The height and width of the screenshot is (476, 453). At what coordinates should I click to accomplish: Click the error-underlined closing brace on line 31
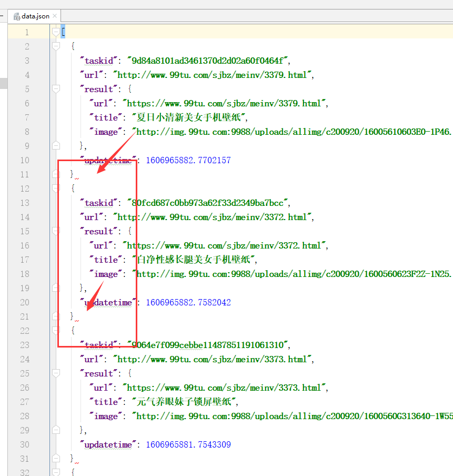(72, 458)
